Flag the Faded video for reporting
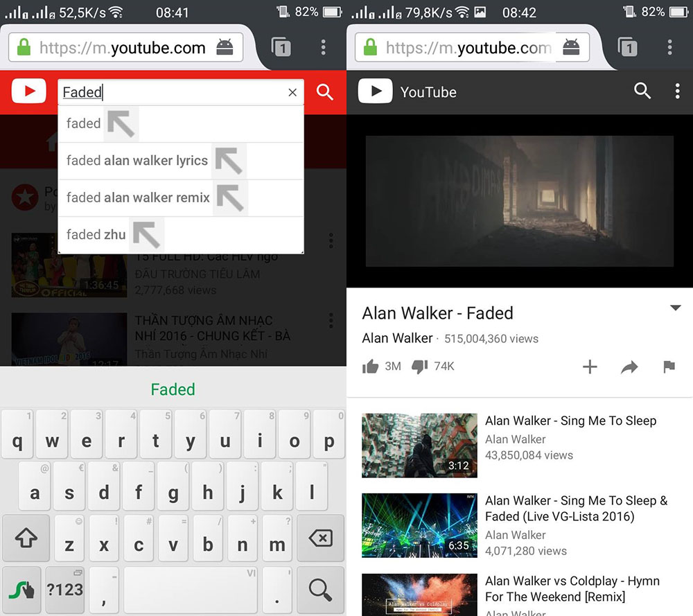This screenshot has height=616, width=693. 667,367
